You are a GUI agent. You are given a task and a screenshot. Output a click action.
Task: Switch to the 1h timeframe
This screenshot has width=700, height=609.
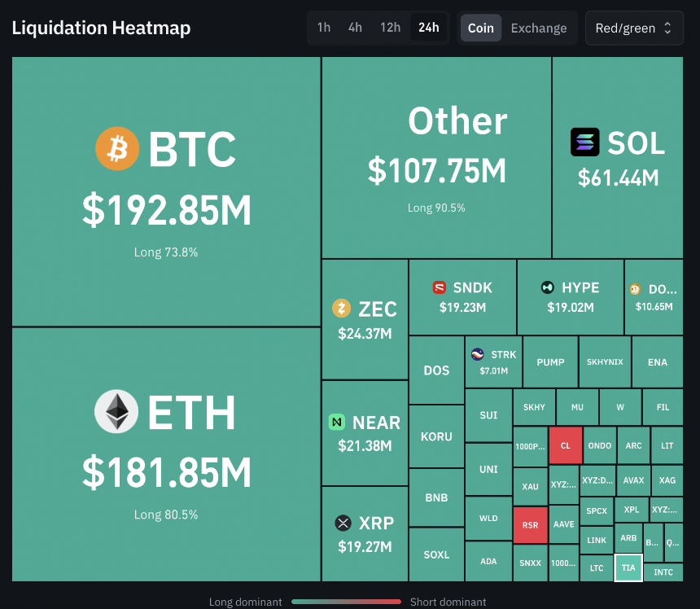324,28
